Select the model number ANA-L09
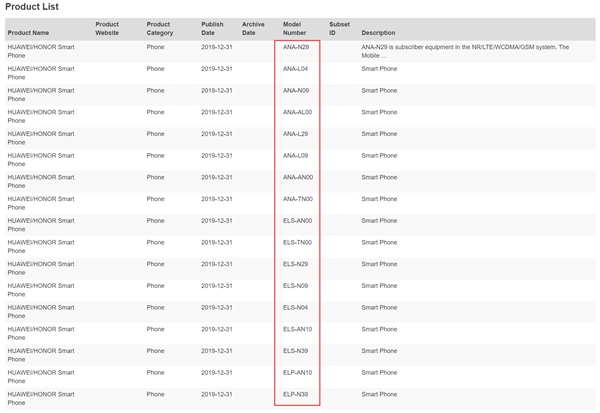 295,156
